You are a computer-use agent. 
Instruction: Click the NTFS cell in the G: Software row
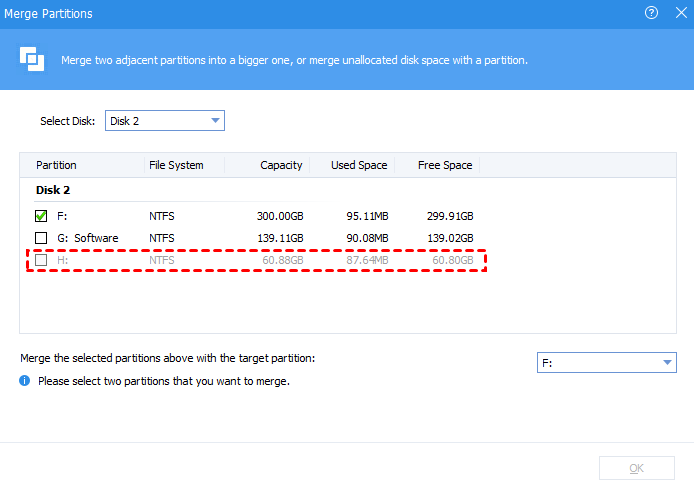162,238
